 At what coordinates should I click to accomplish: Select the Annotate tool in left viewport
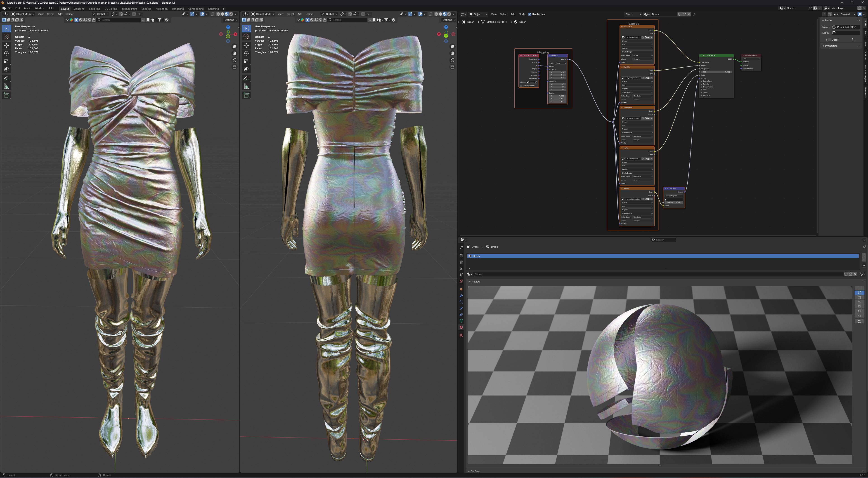6,78
